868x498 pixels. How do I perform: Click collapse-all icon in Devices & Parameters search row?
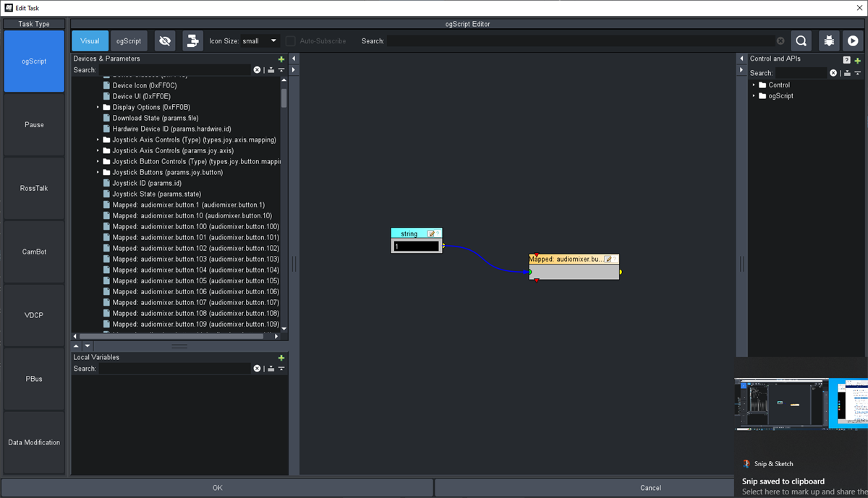(x=281, y=70)
